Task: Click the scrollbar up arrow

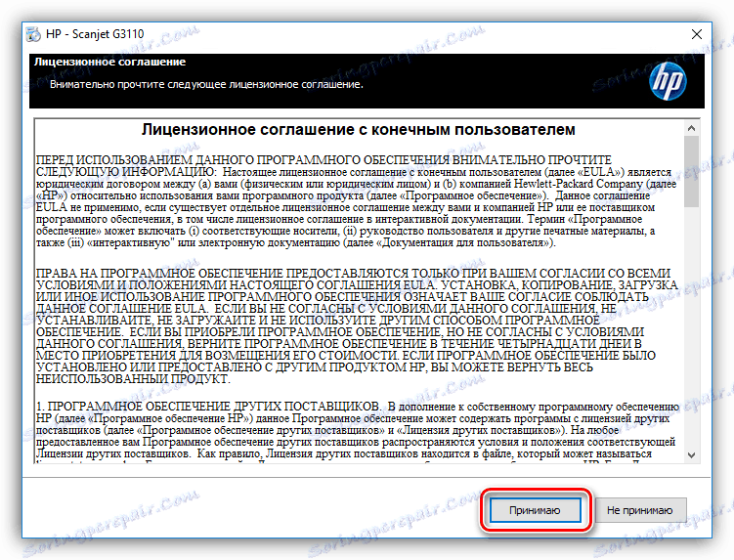Action: pyautogui.click(x=691, y=128)
